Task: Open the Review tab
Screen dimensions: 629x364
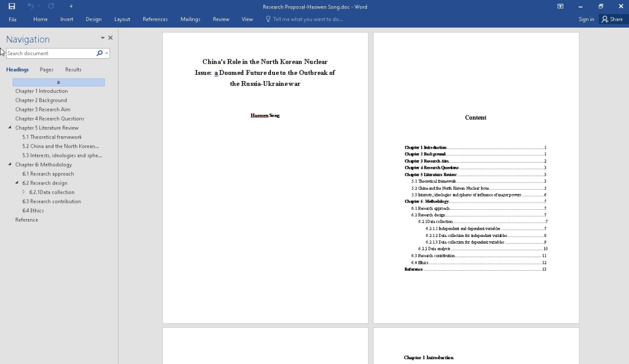Action: point(221,19)
